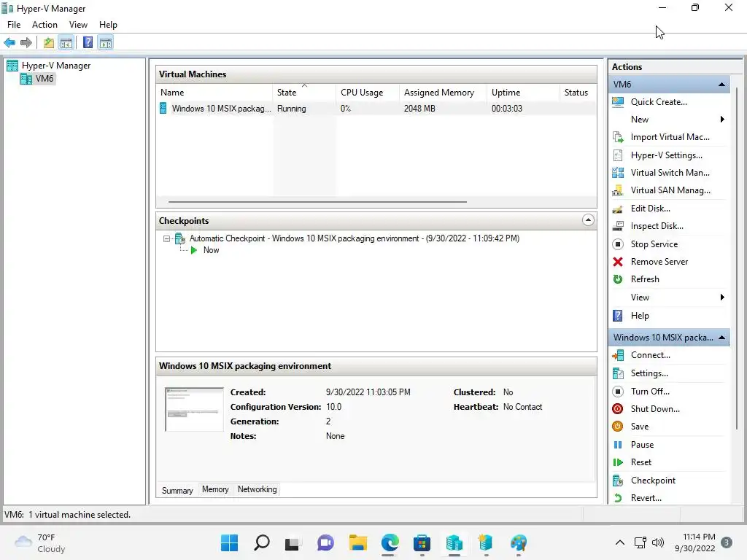Sort by CPU Usage column header
The image size is (747, 560).
tap(367, 93)
